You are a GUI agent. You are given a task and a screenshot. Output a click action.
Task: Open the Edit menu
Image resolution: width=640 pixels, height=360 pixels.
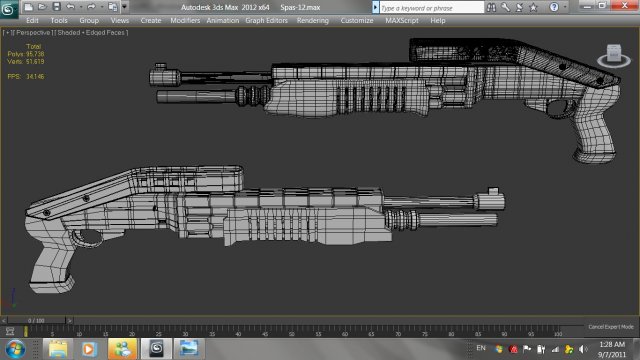click(32, 20)
